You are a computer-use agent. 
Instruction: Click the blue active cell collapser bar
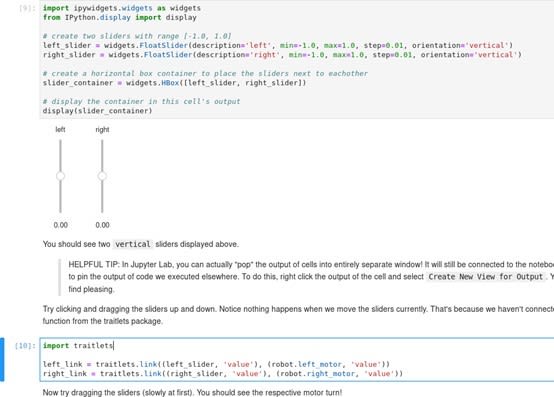2,359
